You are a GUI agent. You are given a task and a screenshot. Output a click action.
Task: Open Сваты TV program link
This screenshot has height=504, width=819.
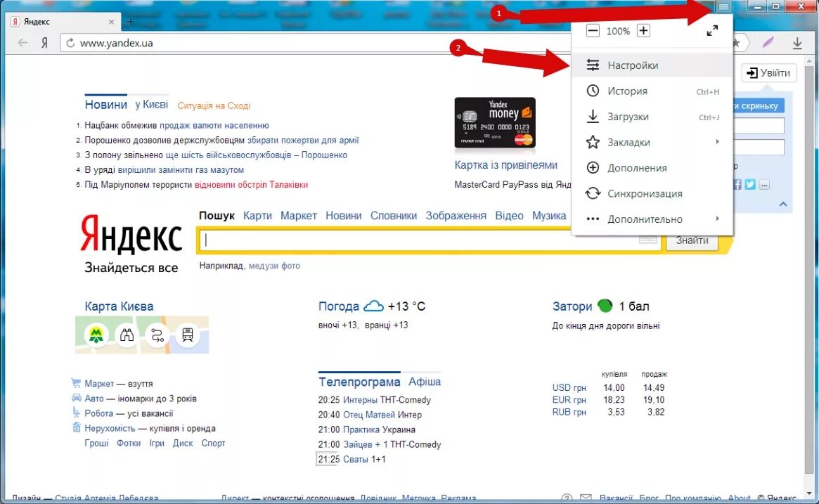pos(356,460)
